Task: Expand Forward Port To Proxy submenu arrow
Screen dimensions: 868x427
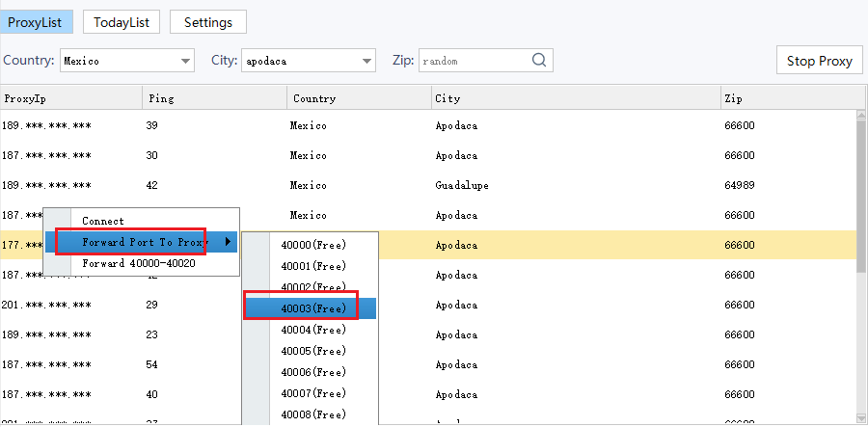Action: point(228,242)
